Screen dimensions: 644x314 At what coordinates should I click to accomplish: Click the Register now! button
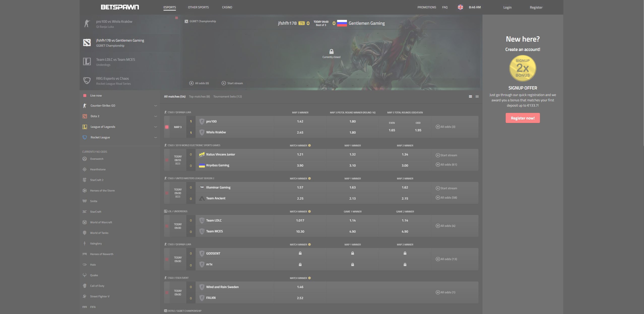523,118
